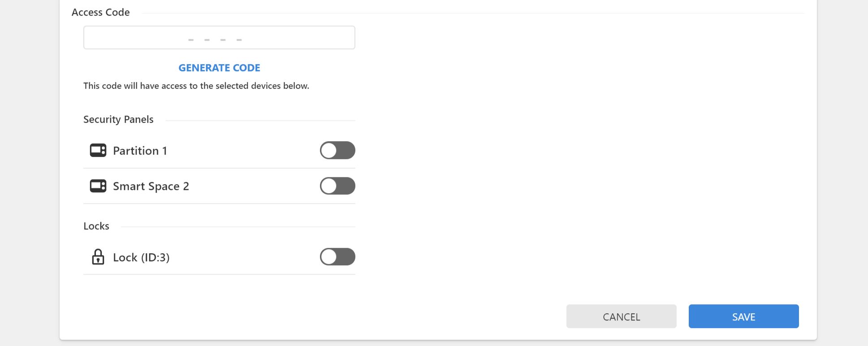Turn on the Lock (ID:3) switch
Image resolution: width=868 pixels, height=346 pixels.
[337, 257]
